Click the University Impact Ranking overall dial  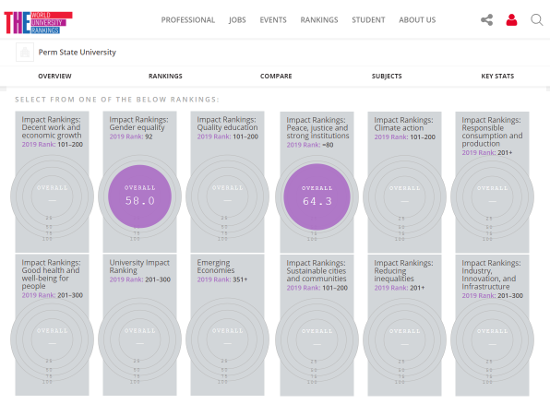point(140,339)
